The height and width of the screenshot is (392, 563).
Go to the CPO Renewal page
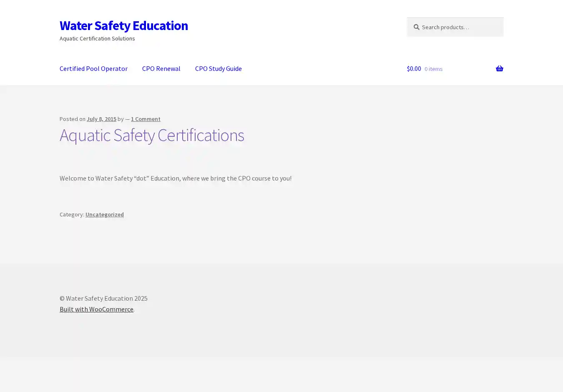(161, 69)
